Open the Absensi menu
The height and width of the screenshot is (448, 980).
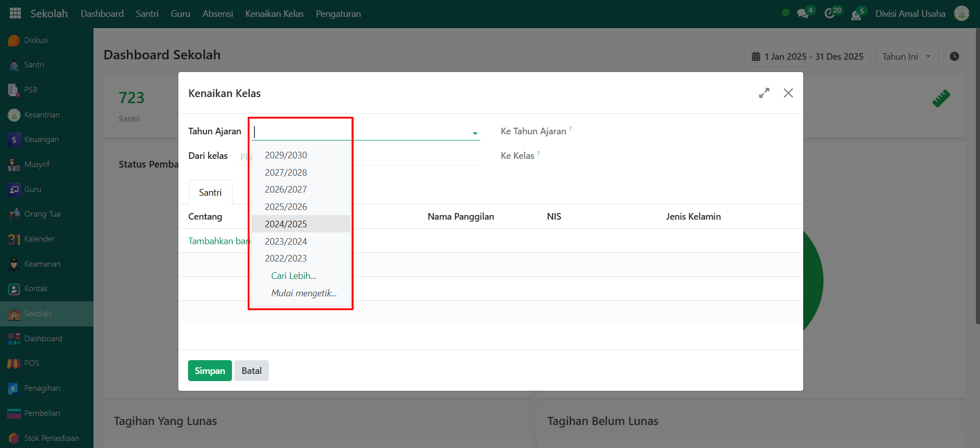(218, 14)
